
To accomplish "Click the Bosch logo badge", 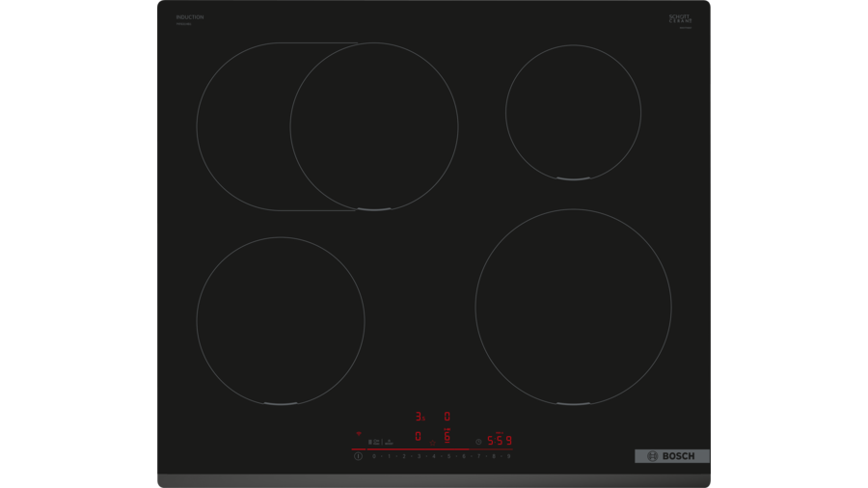I will pos(671,456).
